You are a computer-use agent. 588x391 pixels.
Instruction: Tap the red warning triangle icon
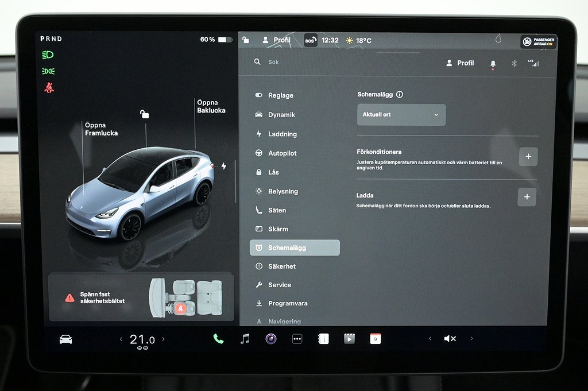pos(69,297)
